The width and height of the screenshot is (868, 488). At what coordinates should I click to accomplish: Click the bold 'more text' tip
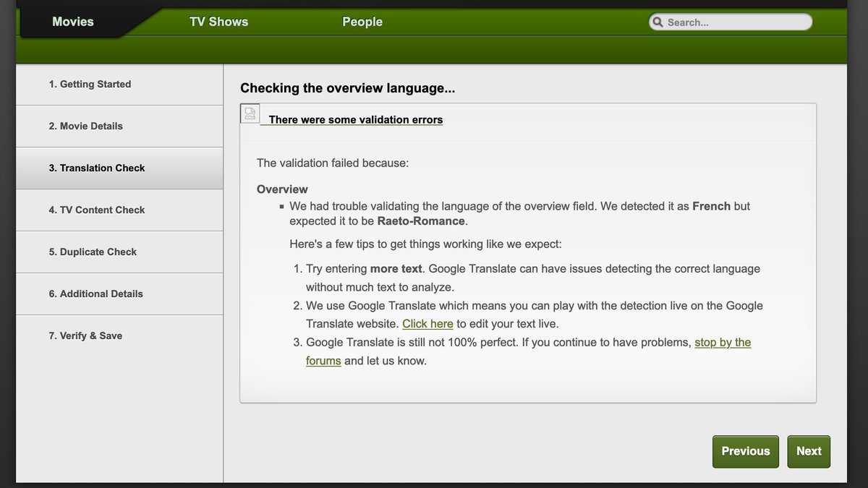(x=396, y=268)
